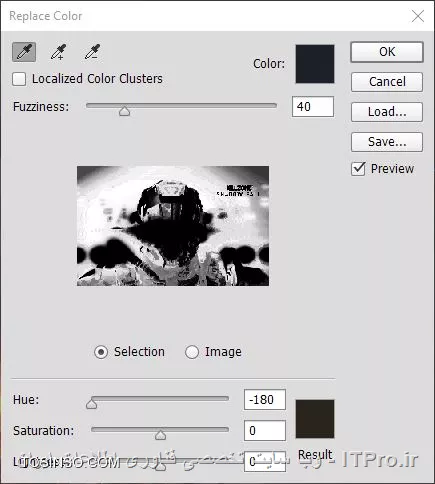Viewport: 435px width, 484px height.
Task: Choose the Selection radio button
Action: [101, 352]
